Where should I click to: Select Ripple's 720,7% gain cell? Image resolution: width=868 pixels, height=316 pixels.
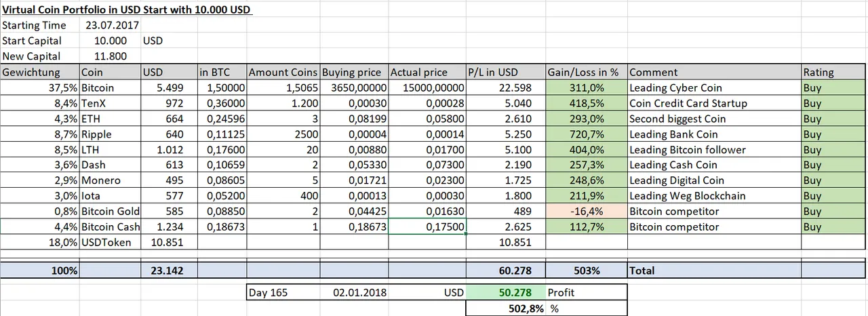[x=587, y=134]
